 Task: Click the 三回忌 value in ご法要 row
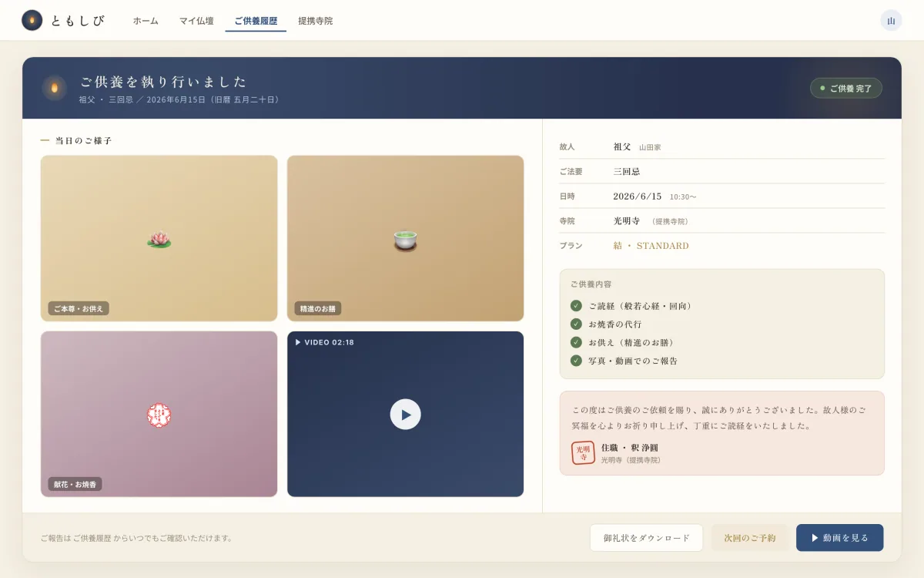(627, 171)
